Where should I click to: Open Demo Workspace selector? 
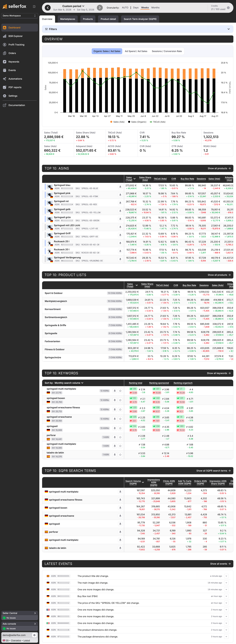[20, 16]
